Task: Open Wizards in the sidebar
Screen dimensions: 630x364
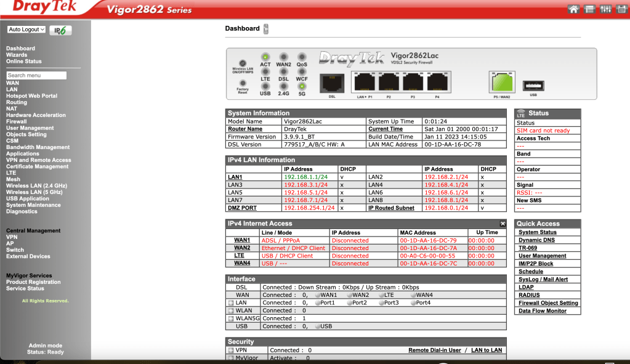Action: point(17,55)
